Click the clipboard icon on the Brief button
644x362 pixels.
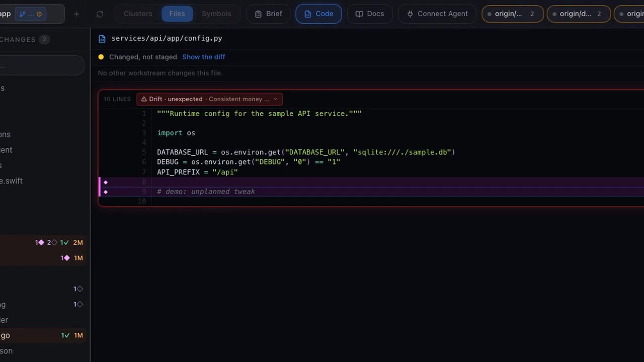point(258,14)
